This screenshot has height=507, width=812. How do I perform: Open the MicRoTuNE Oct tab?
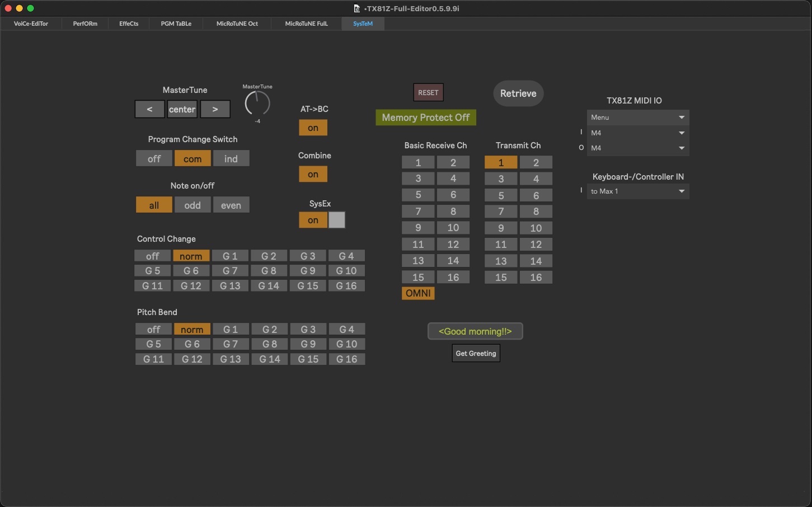237,24
